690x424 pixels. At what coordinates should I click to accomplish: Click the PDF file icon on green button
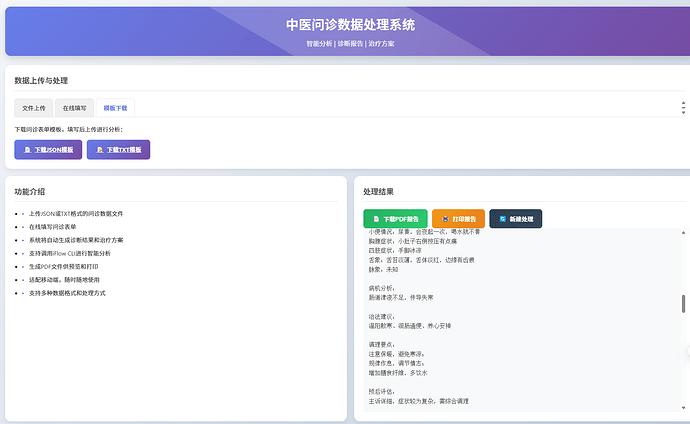point(376,218)
